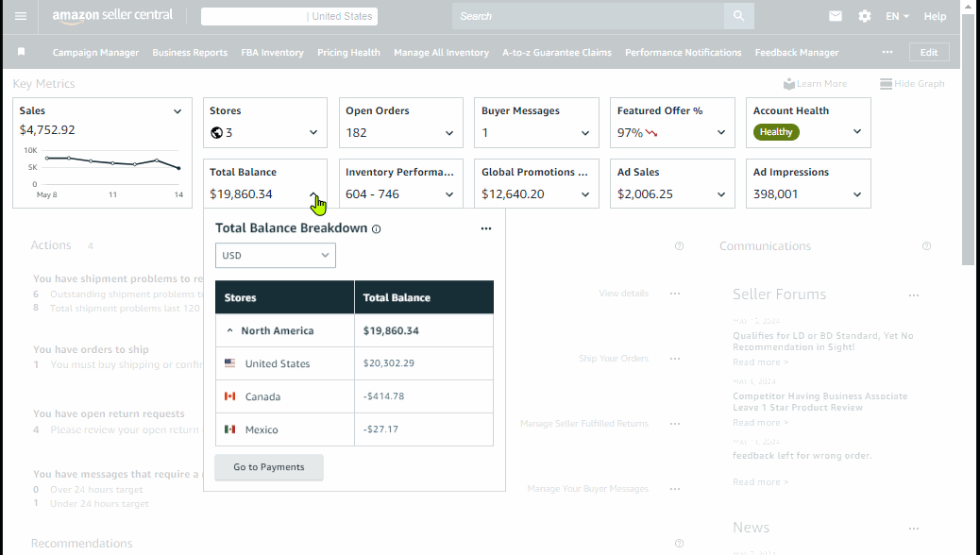Open the USD currency dropdown

click(x=276, y=256)
